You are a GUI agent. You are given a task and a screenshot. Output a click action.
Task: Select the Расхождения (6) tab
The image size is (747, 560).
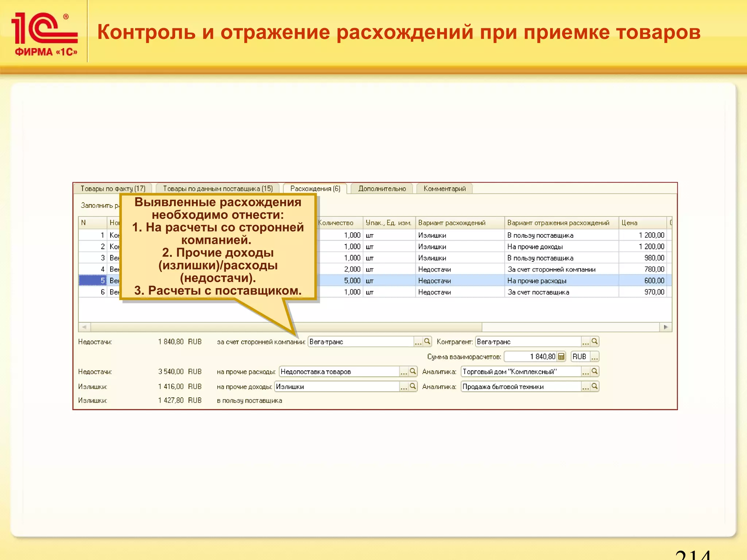click(315, 188)
